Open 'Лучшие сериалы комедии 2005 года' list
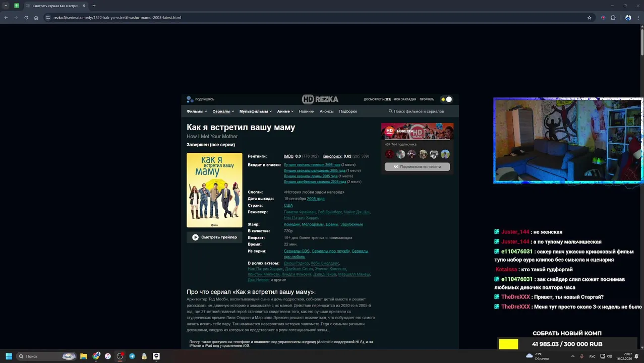The height and width of the screenshot is (363, 644). point(312,165)
